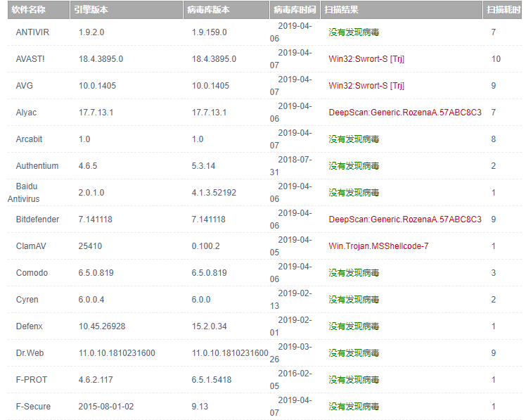Click Authentium database version 5.3.14
Viewport: 526px width, 420px height.
203,166
